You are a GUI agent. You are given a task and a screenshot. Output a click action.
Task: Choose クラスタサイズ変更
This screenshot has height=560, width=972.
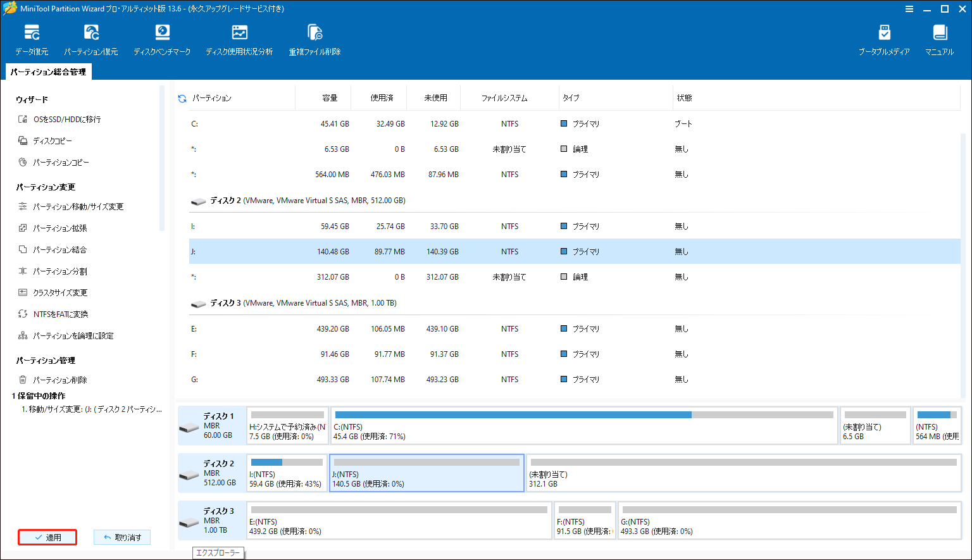point(53,292)
